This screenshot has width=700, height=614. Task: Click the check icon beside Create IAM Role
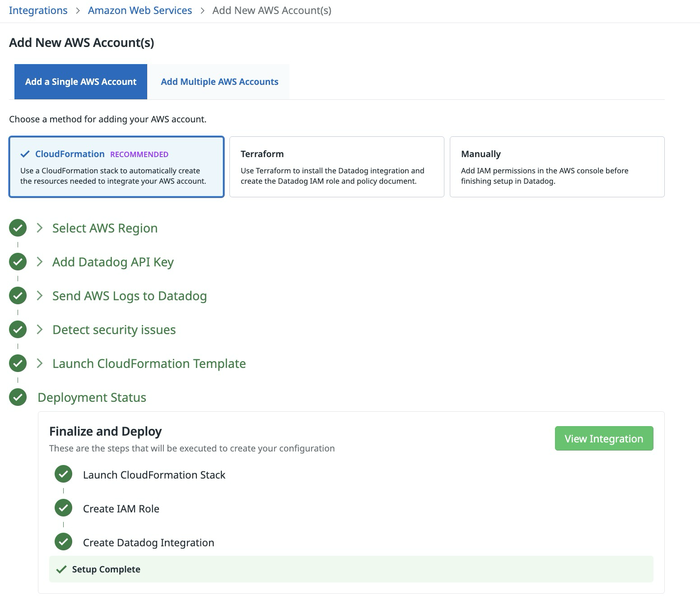tap(63, 508)
